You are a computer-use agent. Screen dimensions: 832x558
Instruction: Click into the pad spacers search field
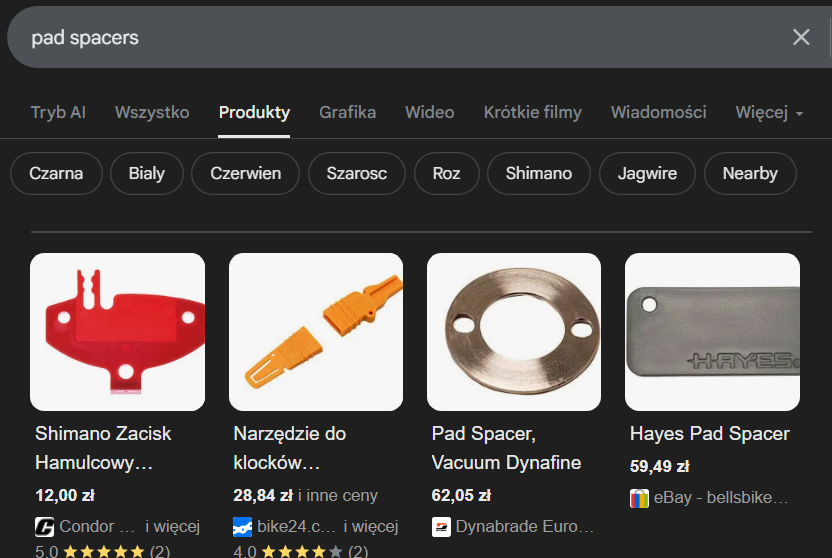pyautogui.click(x=403, y=37)
